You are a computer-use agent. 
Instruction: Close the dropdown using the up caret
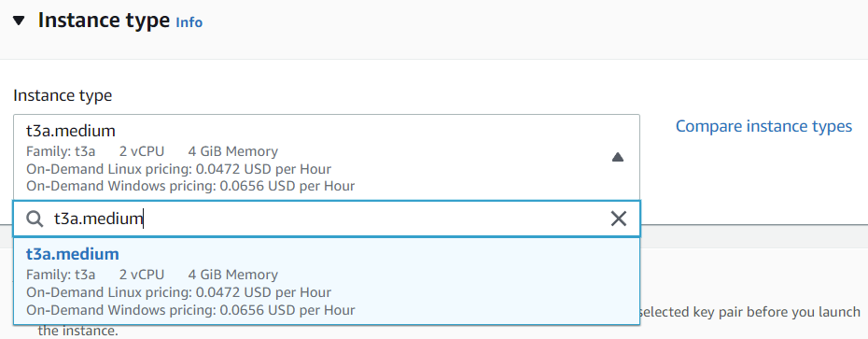pos(618,157)
